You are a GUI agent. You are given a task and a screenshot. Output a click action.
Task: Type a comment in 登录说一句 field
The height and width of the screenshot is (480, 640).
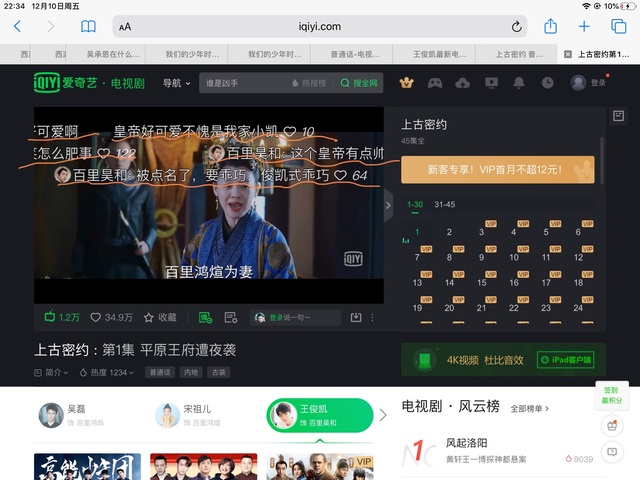point(290,317)
